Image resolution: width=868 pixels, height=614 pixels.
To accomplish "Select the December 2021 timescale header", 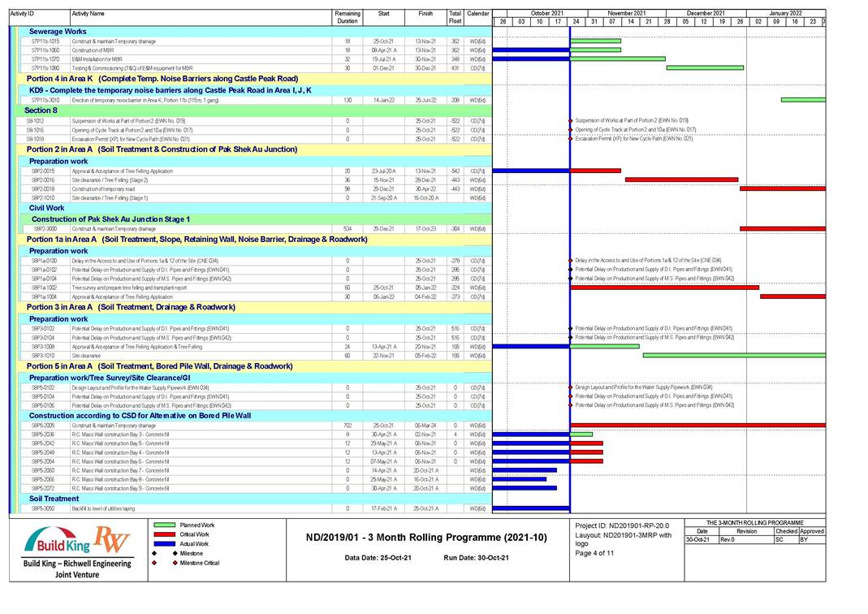I will (x=706, y=13).
